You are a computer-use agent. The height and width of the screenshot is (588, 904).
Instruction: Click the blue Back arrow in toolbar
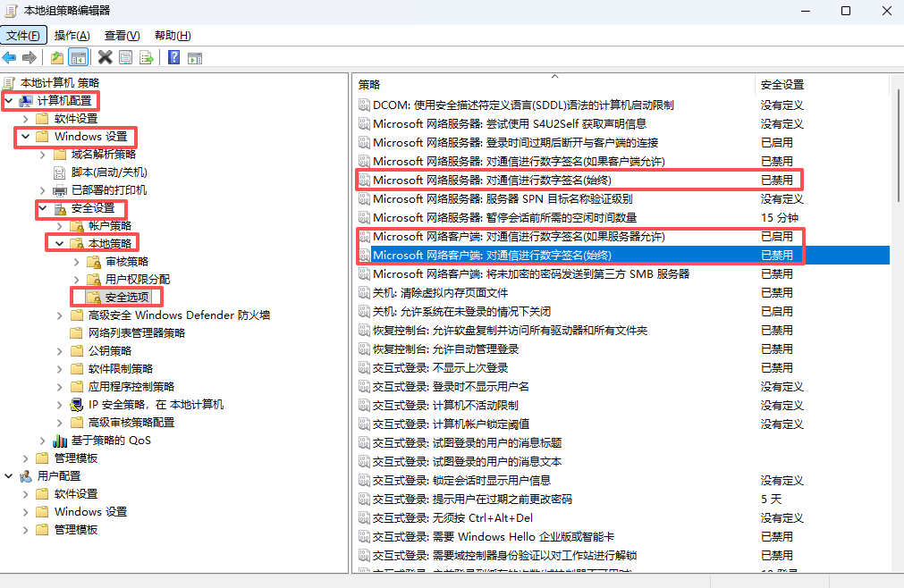(x=10, y=58)
